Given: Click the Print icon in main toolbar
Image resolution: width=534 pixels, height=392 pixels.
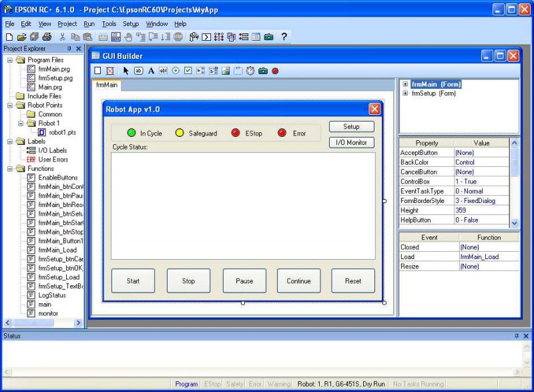Looking at the screenshot, I should [47, 37].
